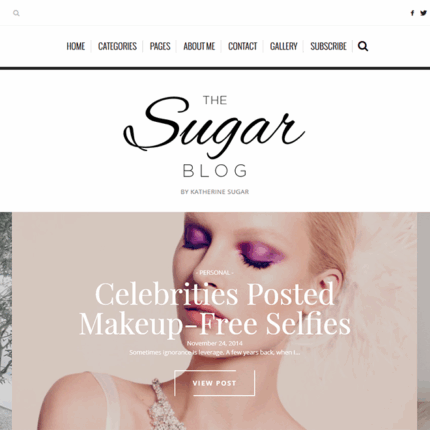
Task: Navigate to the Contact page
Action: (242, 46)
